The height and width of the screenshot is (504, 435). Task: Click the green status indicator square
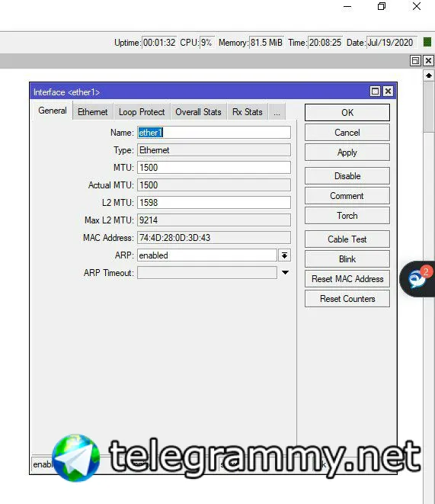click(x=427, y=42)
